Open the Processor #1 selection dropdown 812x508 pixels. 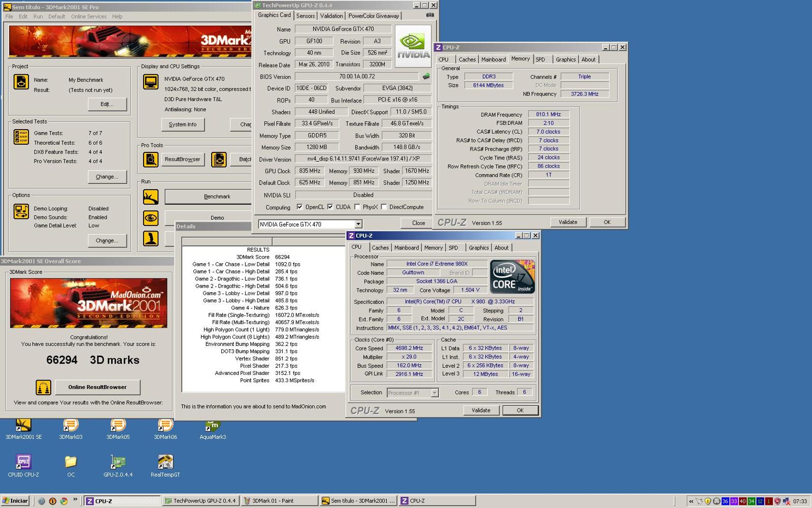(x=434, y=393)
